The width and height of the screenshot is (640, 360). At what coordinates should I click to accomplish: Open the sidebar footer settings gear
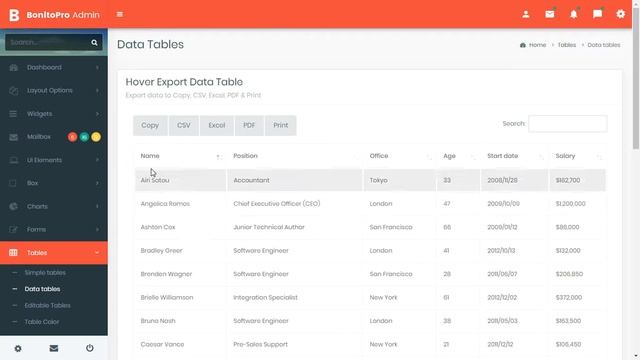(18, 349)
